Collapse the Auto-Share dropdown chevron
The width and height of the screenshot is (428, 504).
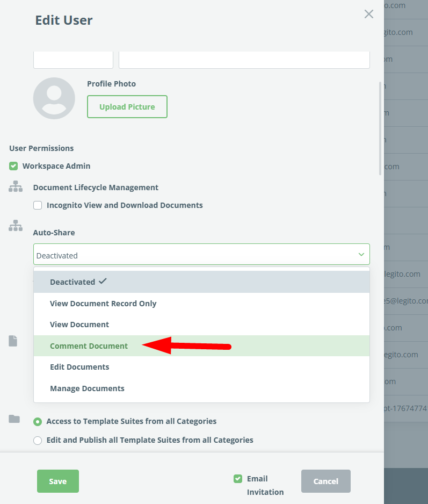[x=361, y=254]
